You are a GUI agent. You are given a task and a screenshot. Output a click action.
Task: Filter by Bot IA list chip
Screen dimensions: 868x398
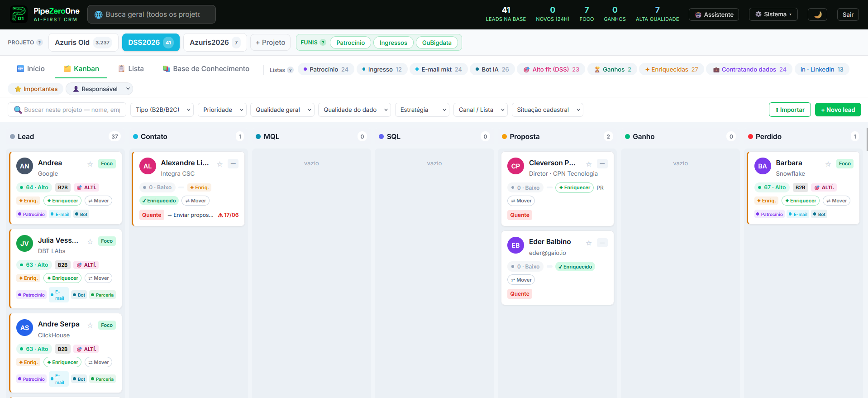coord(492,69)
